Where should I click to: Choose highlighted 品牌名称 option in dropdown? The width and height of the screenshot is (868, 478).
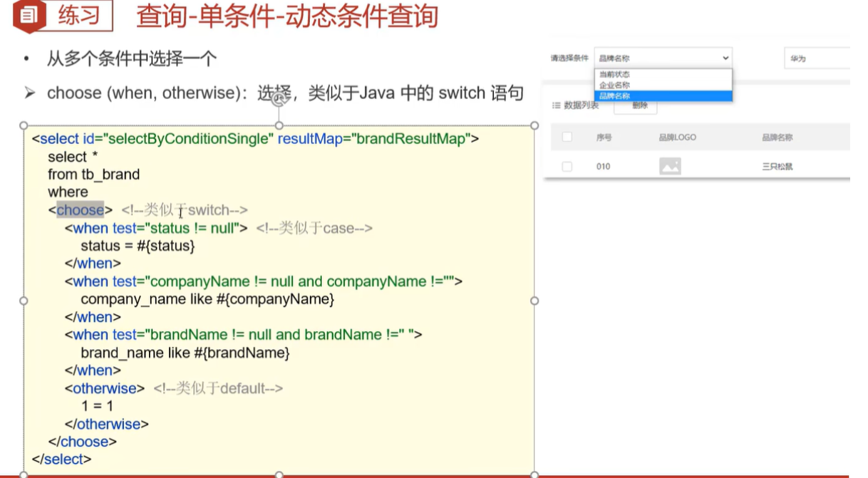tap(614, 96)
